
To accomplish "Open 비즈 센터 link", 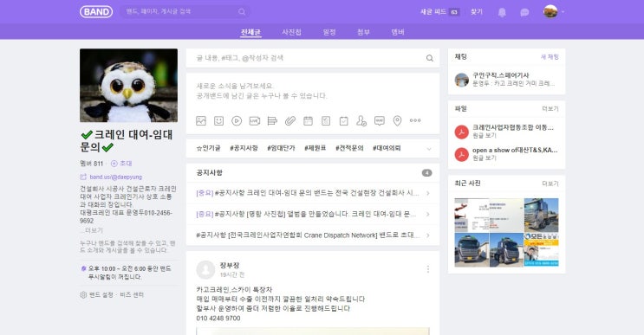I will 132,295.
